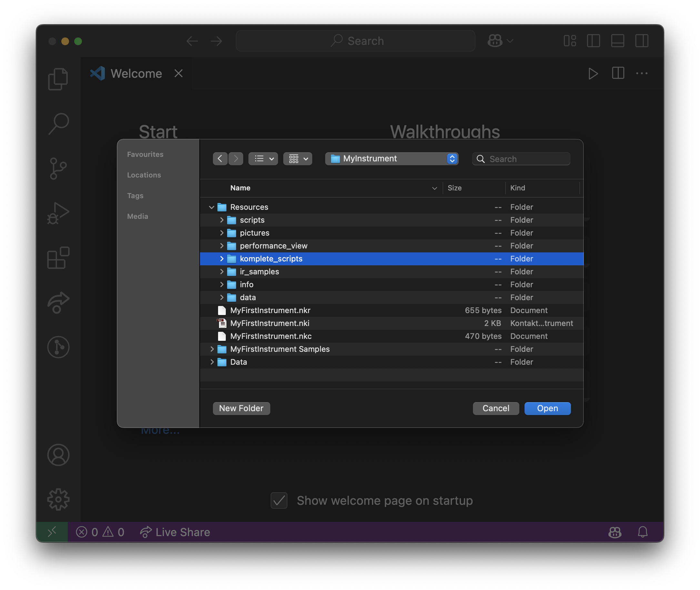Screen dimensions: 700x590
Task: Go back in file dialog
Action: (220, 158)
